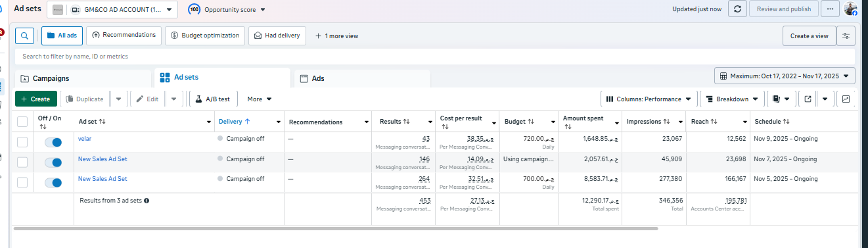Select the All ads view

point(62,36)
